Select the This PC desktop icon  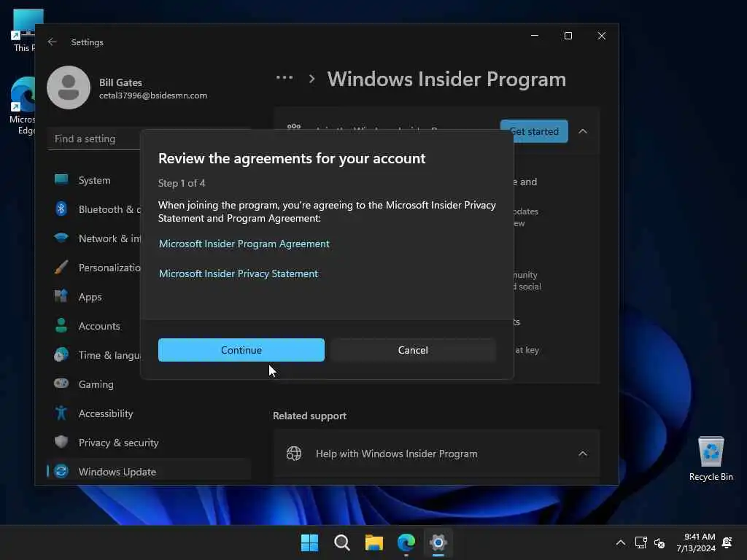tap(24, 29)
